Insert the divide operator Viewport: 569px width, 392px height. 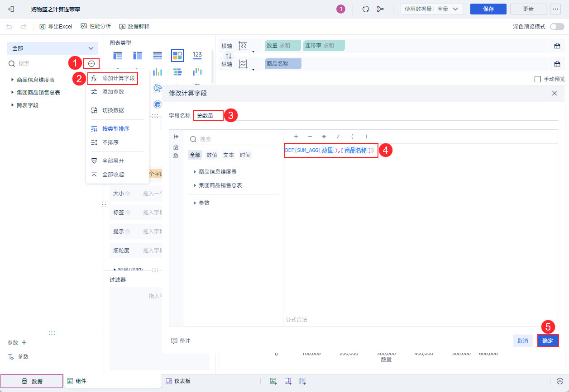pos(338,137)
